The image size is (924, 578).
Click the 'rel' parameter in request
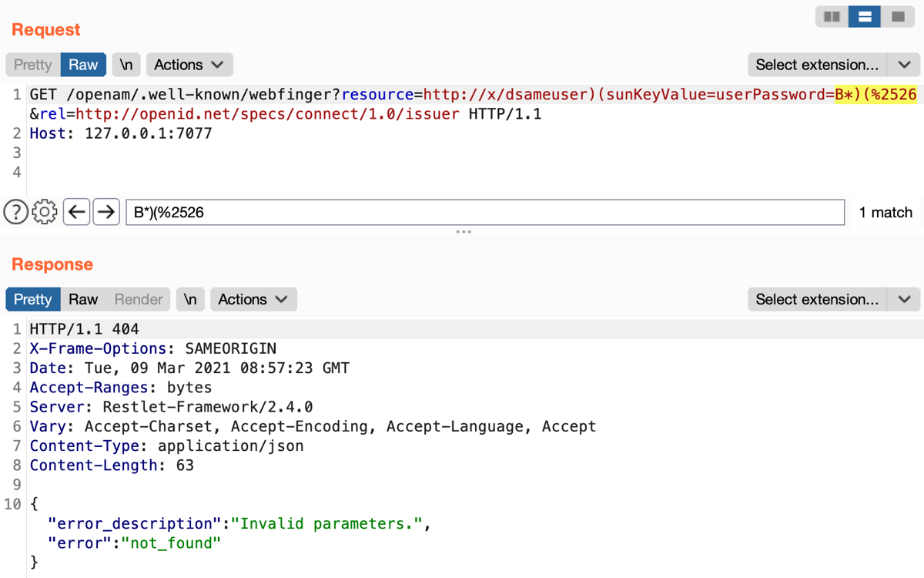pos(53,114)
